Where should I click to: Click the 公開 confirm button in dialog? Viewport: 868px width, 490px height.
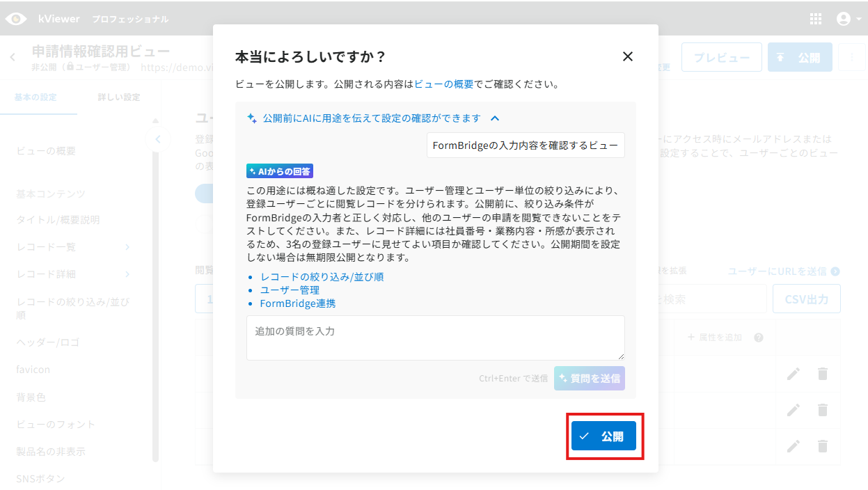603,436
